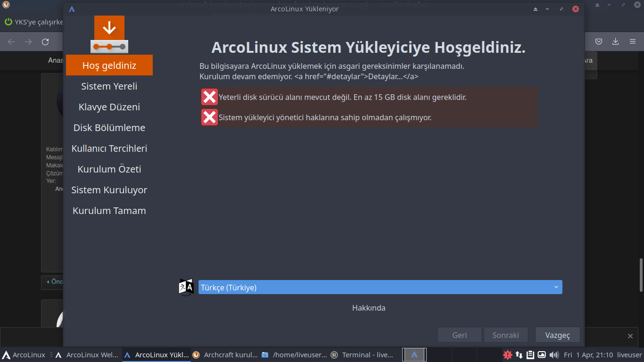This screenshot has height=362, width=644.
Task: Click the 'ArcoLinux Yükleniyor' window title text
Action: (305, 9)
